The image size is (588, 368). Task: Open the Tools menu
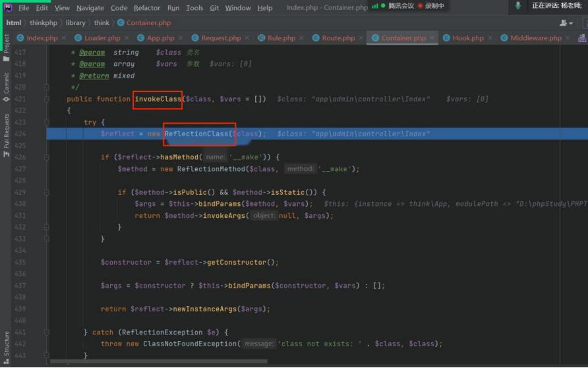pos(194,8)
